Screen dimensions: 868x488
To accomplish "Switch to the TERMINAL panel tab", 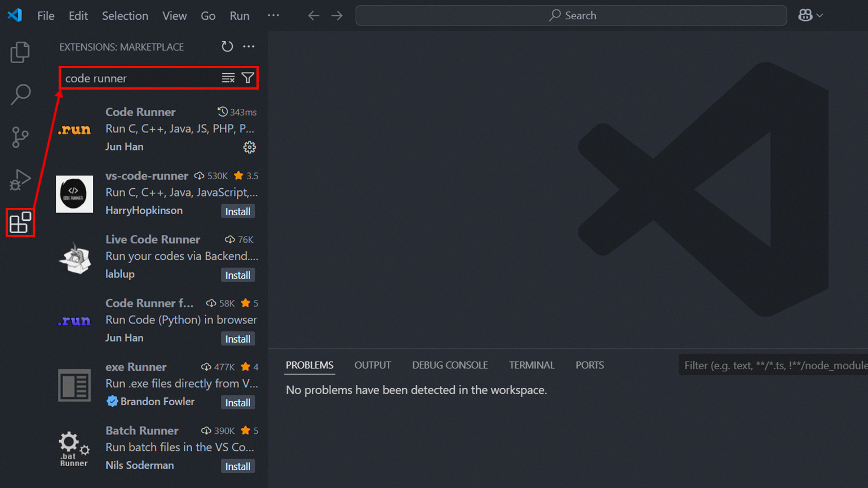I will pyautogui.click(x=532, y=365).
